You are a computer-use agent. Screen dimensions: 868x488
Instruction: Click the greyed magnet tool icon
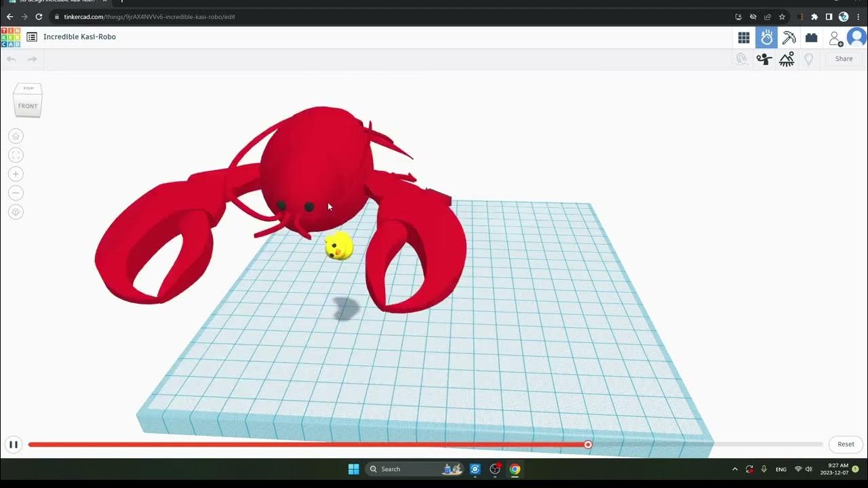coord(742,59)
